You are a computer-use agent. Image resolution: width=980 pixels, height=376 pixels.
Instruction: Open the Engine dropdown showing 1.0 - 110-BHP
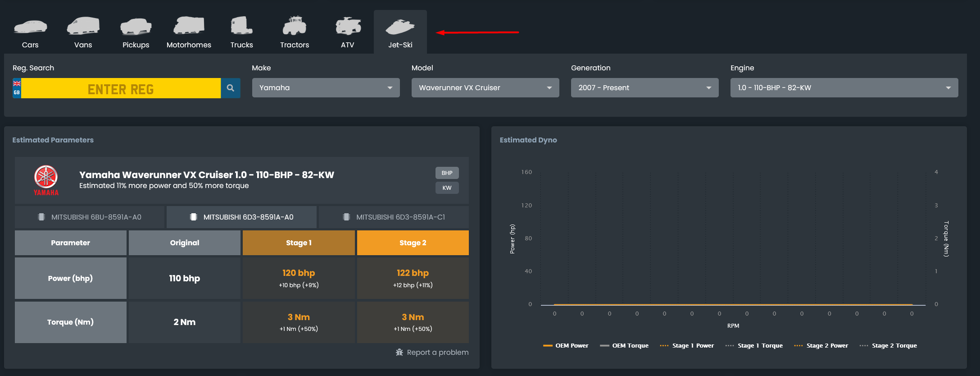pos(844,88)
